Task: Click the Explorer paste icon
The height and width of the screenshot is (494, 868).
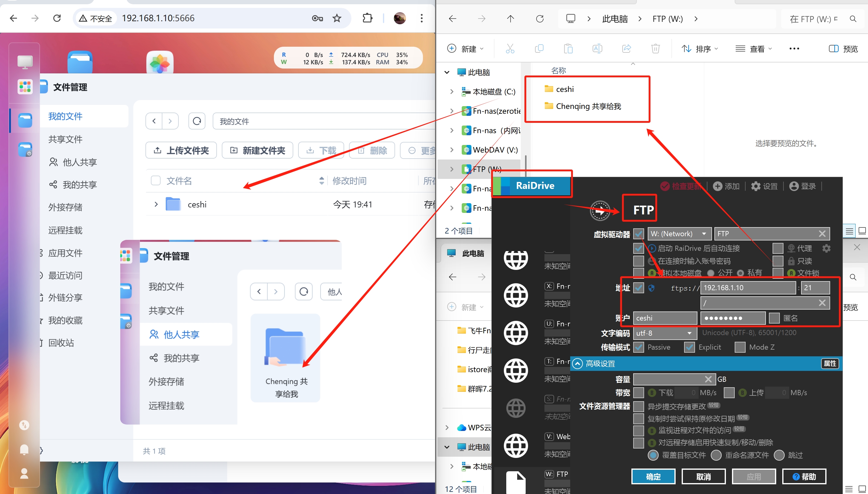Action: tap(568, 49)
